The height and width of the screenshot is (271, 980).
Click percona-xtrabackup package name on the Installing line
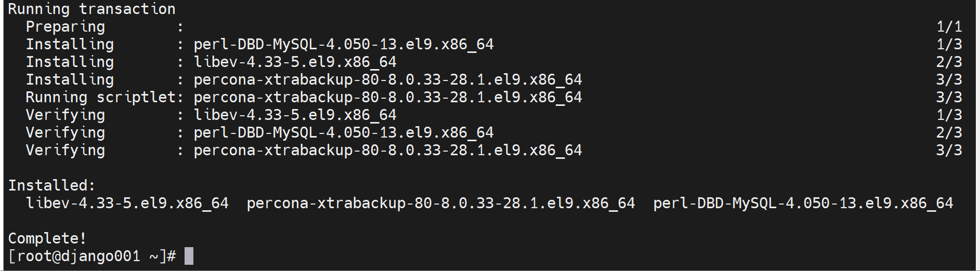coord(387,79)
